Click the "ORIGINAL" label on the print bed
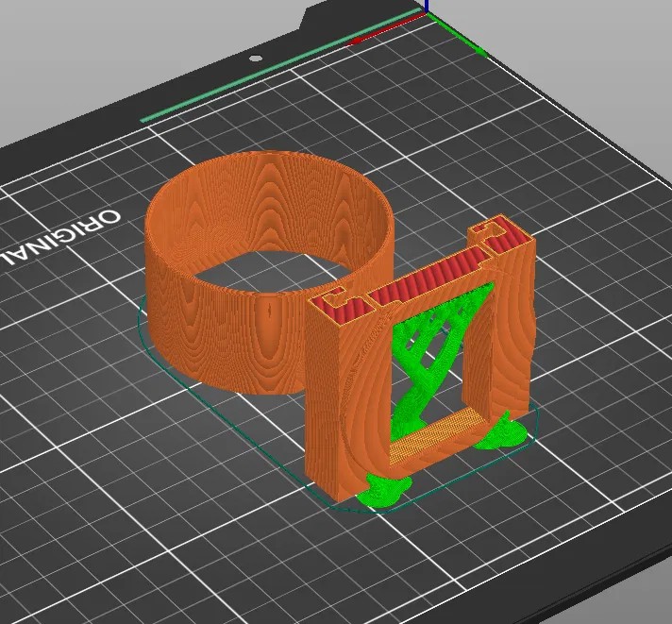Viewport: 672px width, 624px height. [x=60, y=237]
